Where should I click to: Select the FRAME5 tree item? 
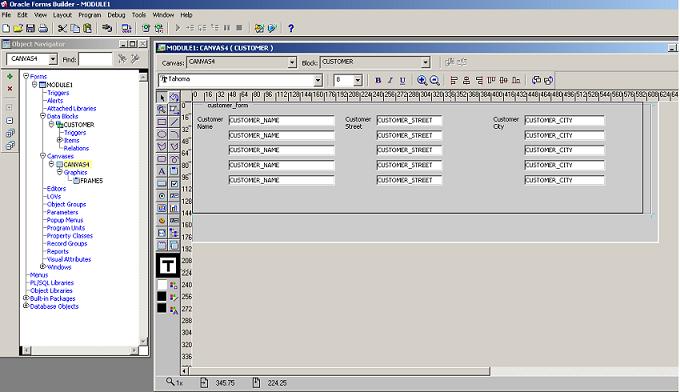92,180
